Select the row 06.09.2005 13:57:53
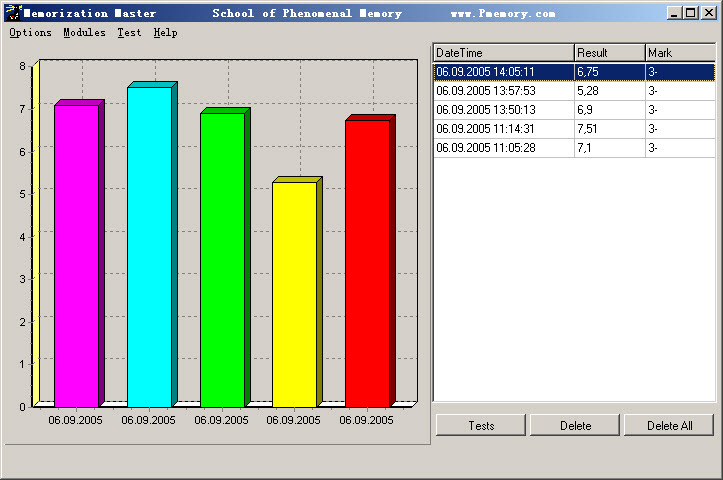The image size is (723, 480). [x=575, y=91]
